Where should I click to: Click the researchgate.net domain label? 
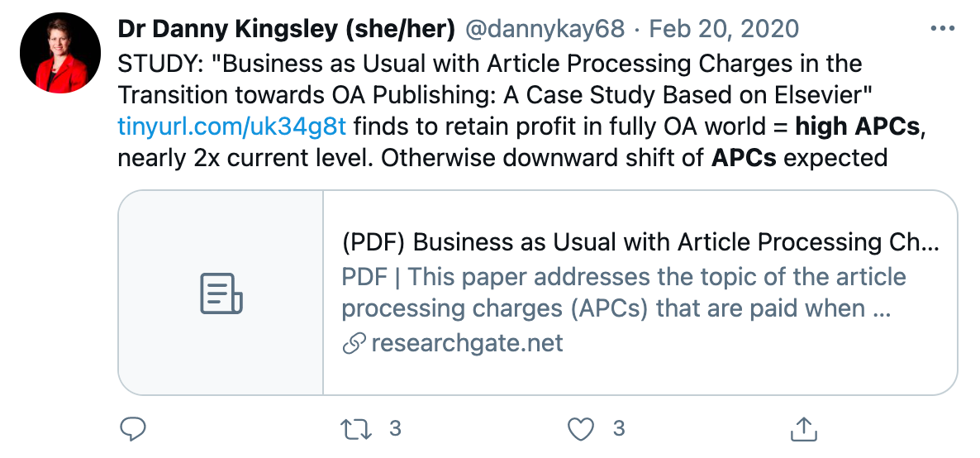coord(467,343)
